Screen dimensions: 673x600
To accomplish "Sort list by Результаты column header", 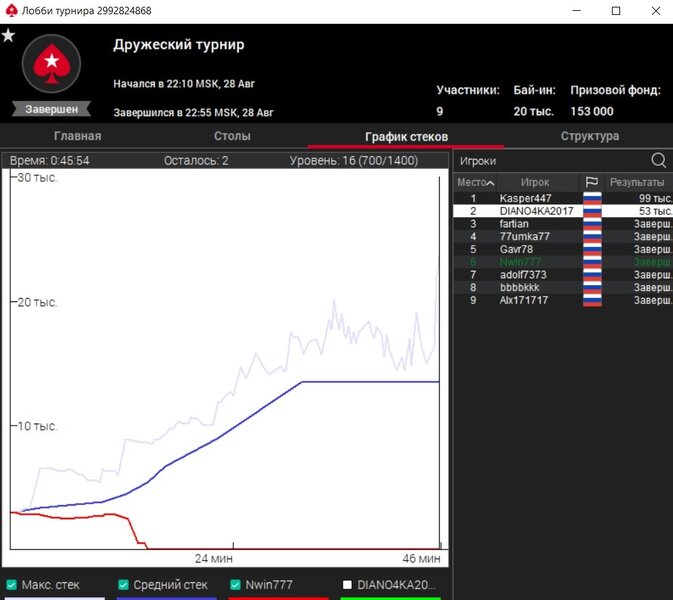I will pos(637,182).
